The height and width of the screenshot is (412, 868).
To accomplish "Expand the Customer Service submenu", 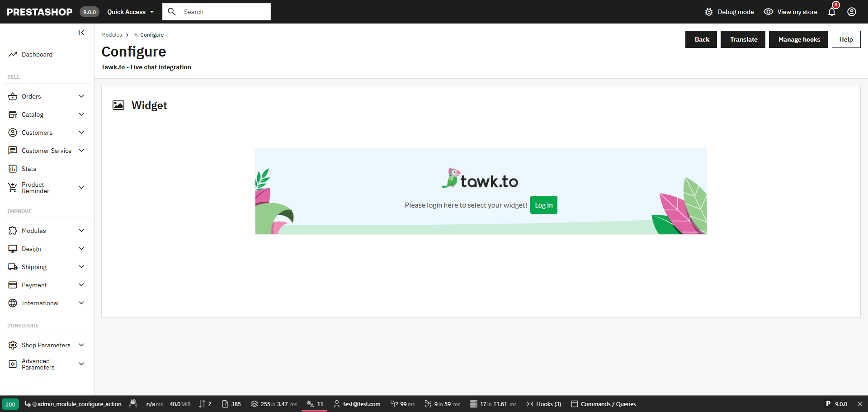I will [x=81, y=151].
